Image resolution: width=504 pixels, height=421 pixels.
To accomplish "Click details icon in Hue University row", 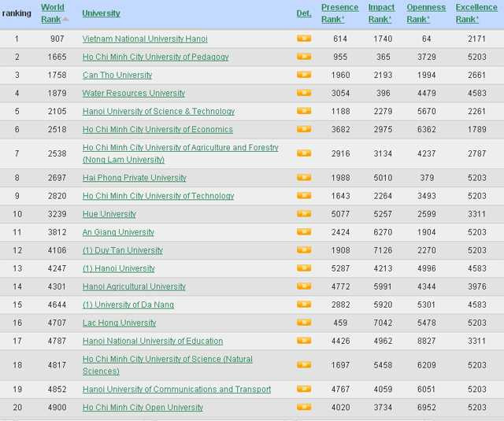I will click(x=303, y=214).
